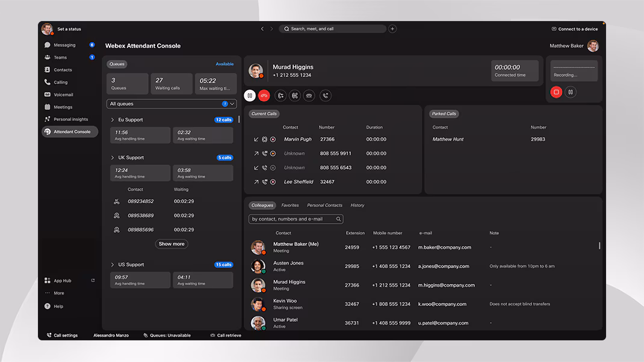Click the contact search field
The image size is (644, 362).
pos(295,218)
